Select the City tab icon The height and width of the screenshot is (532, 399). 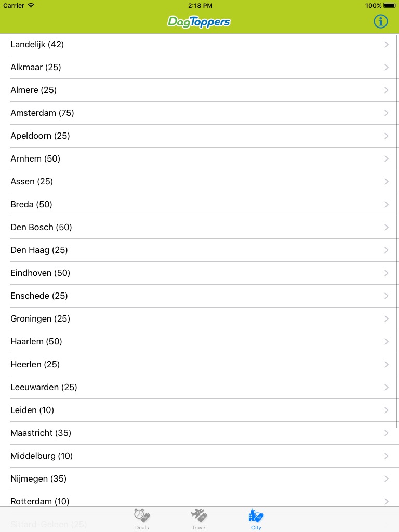(x=256, y=519)
